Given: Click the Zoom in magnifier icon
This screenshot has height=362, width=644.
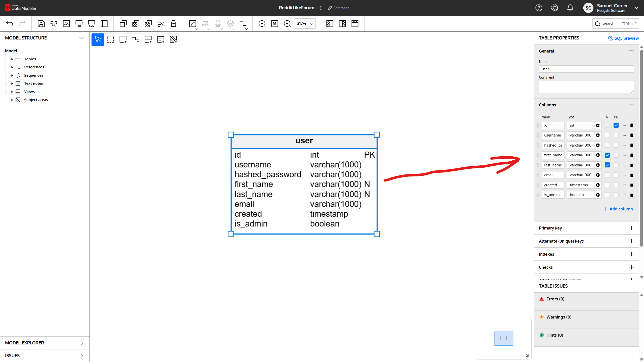Looking at the screenshot, I should [287, 24].
